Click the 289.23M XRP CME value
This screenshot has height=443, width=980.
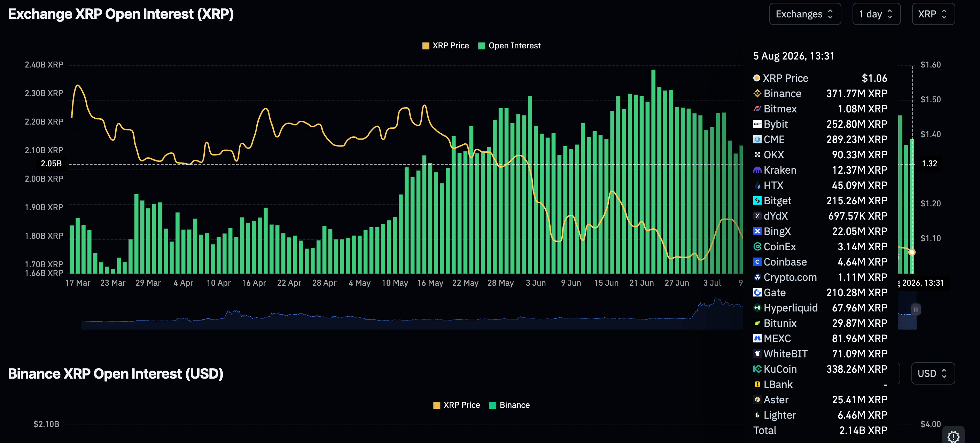coord(857,140)
